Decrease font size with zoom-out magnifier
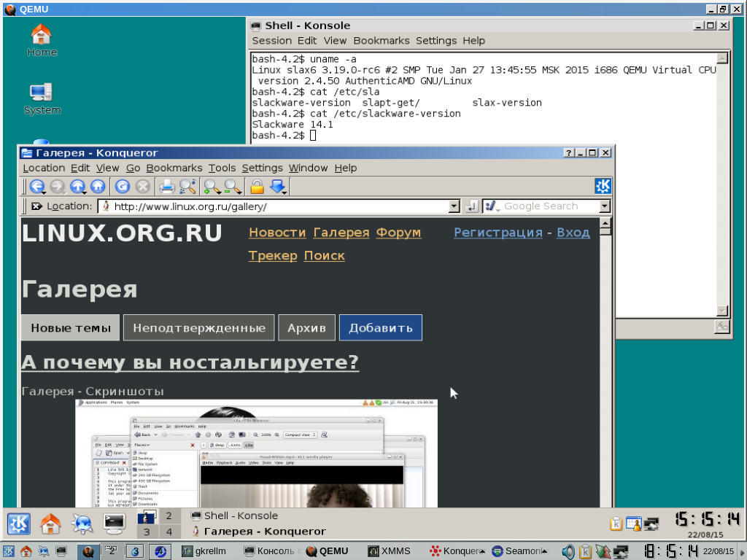The width and height of the screenshot is (747, 560). coord(233,187)
